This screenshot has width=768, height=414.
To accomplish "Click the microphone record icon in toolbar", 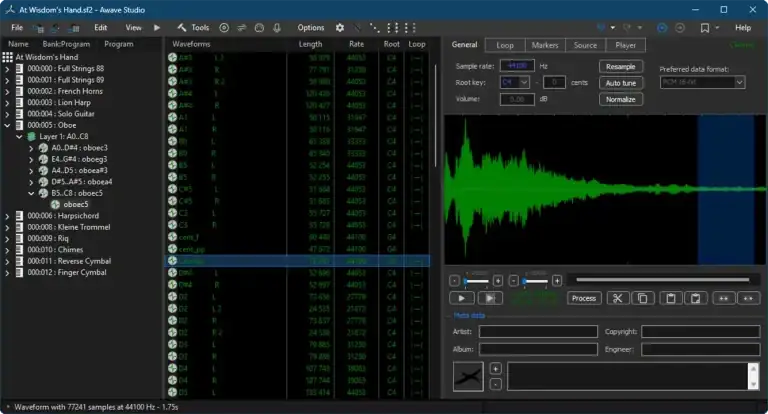I will pyautogui.click(x=277, y=28).
